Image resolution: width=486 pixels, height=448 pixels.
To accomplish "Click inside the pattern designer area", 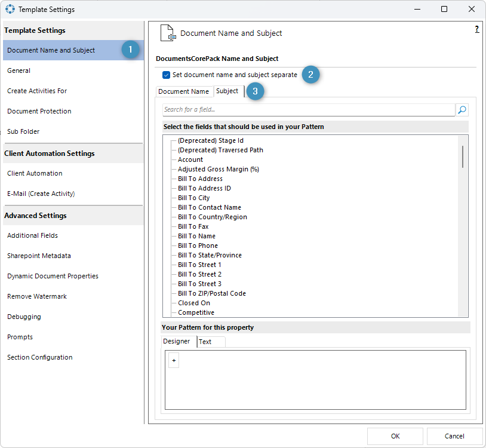I will tap(315, 380).
